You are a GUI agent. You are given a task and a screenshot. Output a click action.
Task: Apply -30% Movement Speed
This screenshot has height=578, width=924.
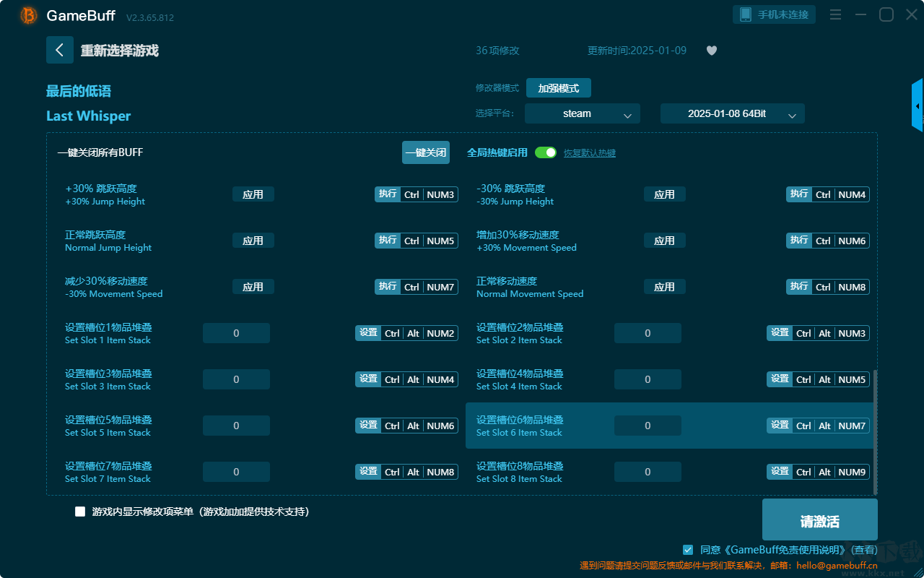click(x=253, y=287)
